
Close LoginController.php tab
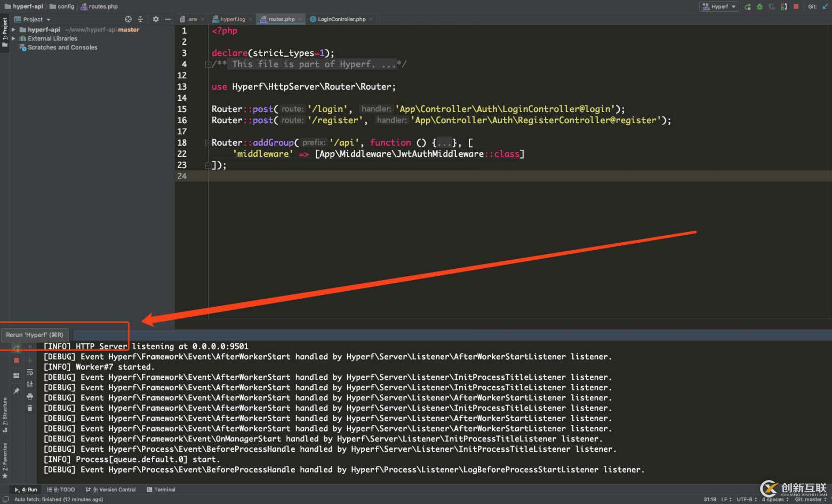pos(371,19)
